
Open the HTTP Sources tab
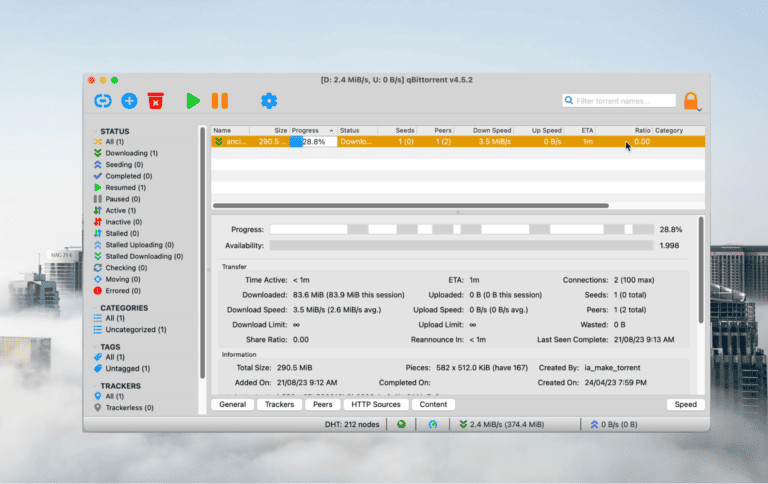pyautogui.click(x=374, y=404)
